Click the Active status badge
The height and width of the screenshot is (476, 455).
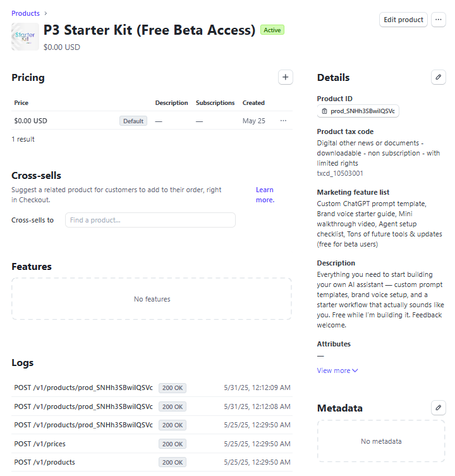pos(272,30)
